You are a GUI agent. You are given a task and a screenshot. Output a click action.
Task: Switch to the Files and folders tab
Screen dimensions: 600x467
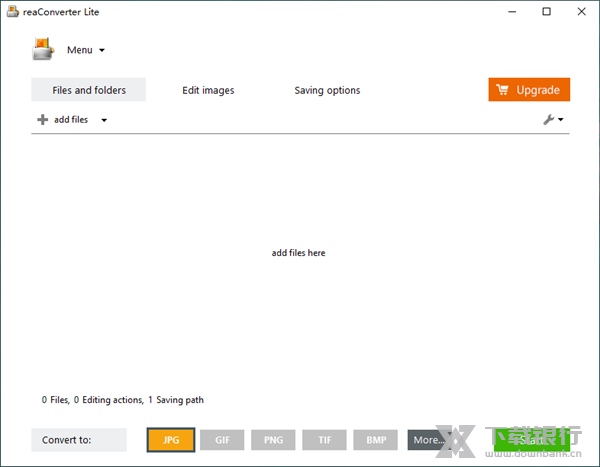[89, 90]
